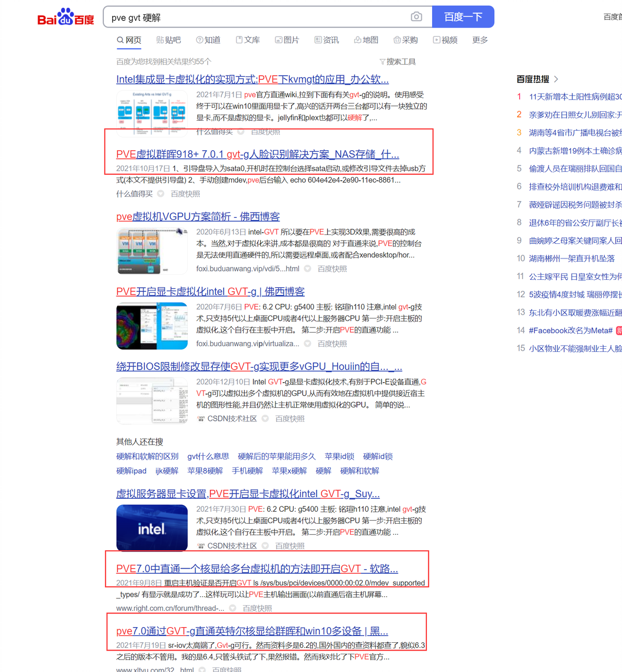Open result 'PVE虚拟群晖918+ 7.0.1 gvt-g人脸识别'
Image resolution: width=622 pixels, height=672 pixels.
click(x=258, y=155)
